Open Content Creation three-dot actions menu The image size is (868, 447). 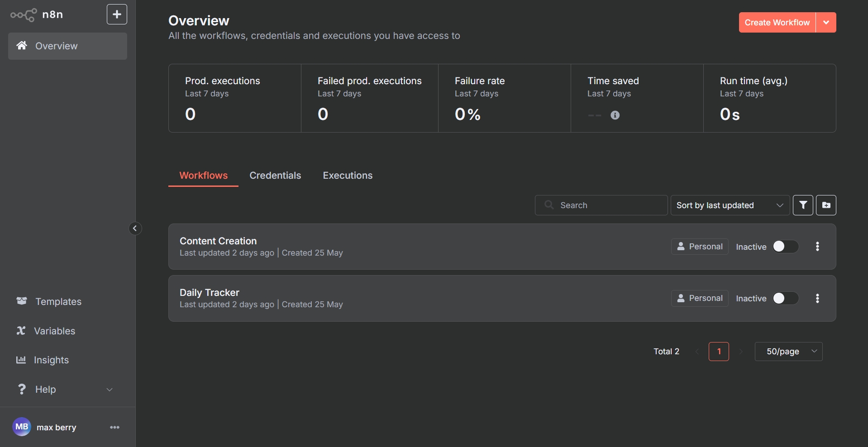pyautogui.click(x=817, y=247)
